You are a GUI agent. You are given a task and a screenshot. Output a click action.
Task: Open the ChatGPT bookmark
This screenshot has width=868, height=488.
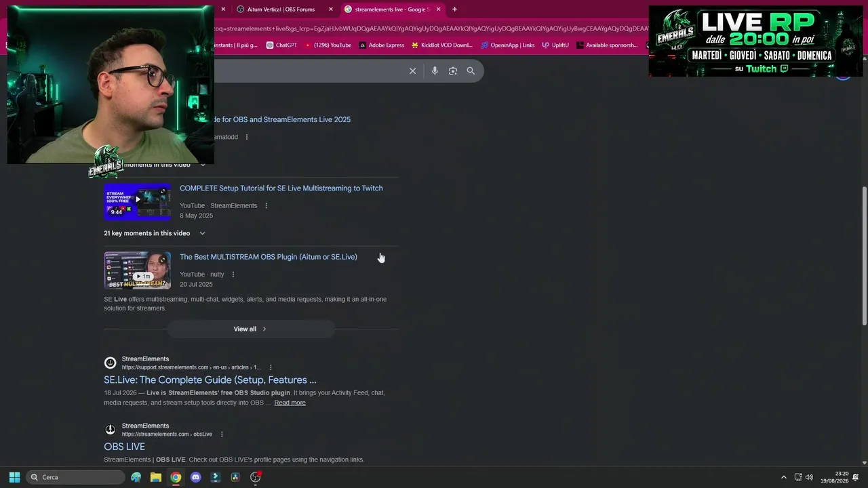click(x=281, y=45)
